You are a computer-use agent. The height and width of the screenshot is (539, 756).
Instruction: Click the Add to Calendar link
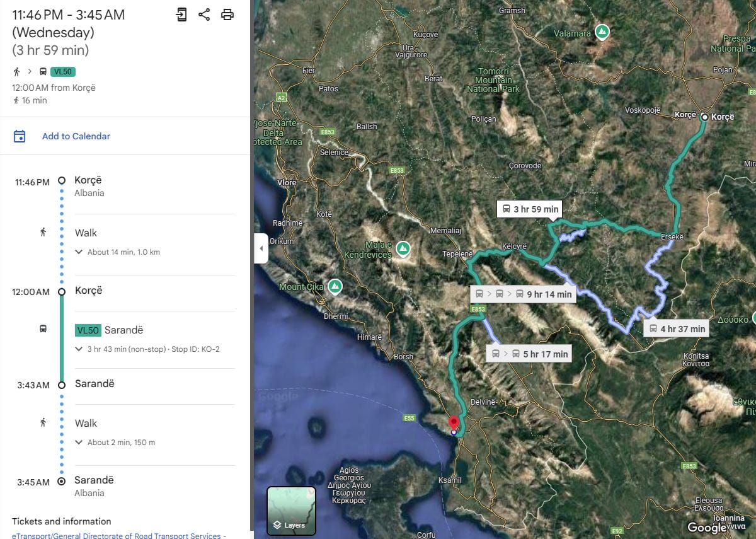pos(76,136)
